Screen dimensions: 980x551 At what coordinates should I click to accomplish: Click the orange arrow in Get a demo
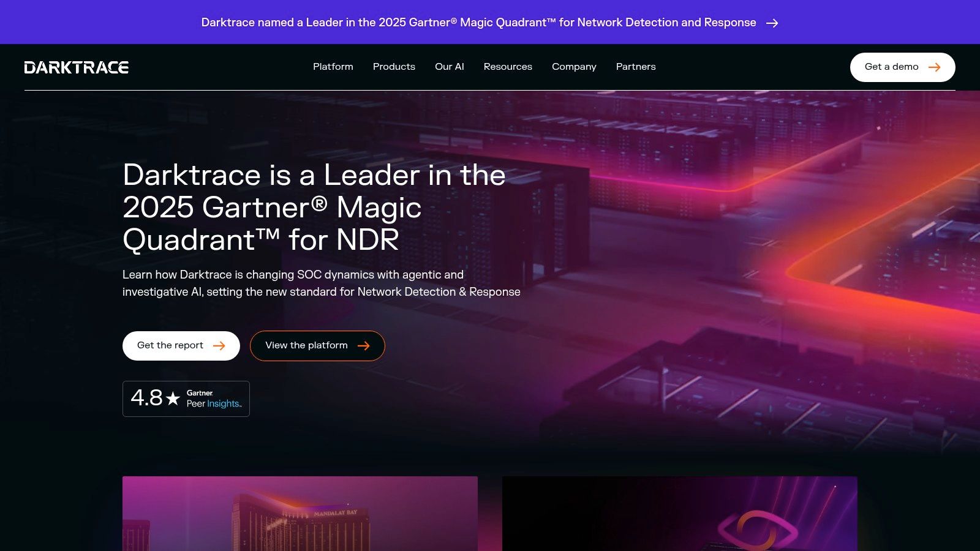pos(934,67)
